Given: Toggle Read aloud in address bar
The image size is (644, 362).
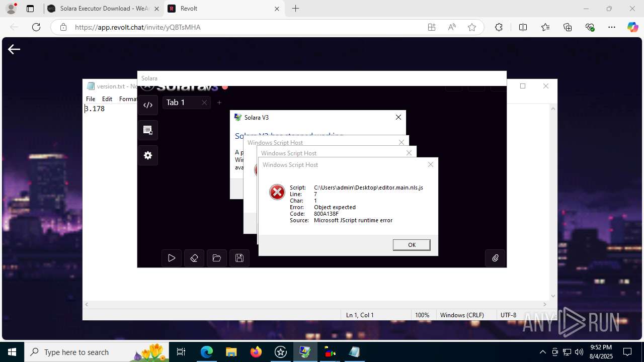Looking at the screenshot, I should point(452,27).
